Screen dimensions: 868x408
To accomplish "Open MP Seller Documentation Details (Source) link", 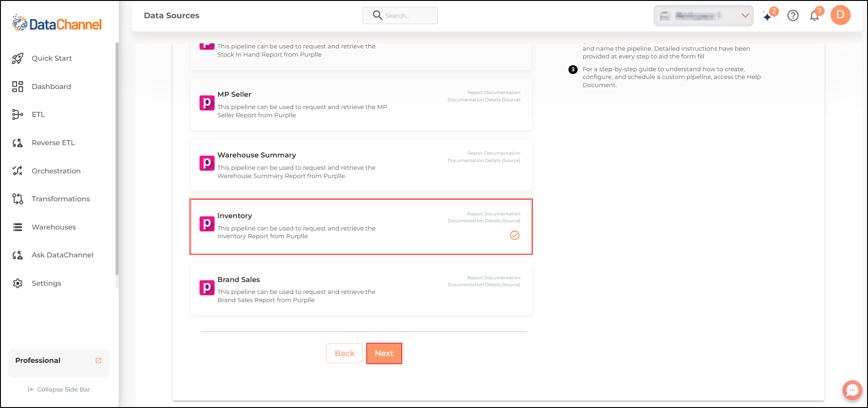I will coord(484,100).
